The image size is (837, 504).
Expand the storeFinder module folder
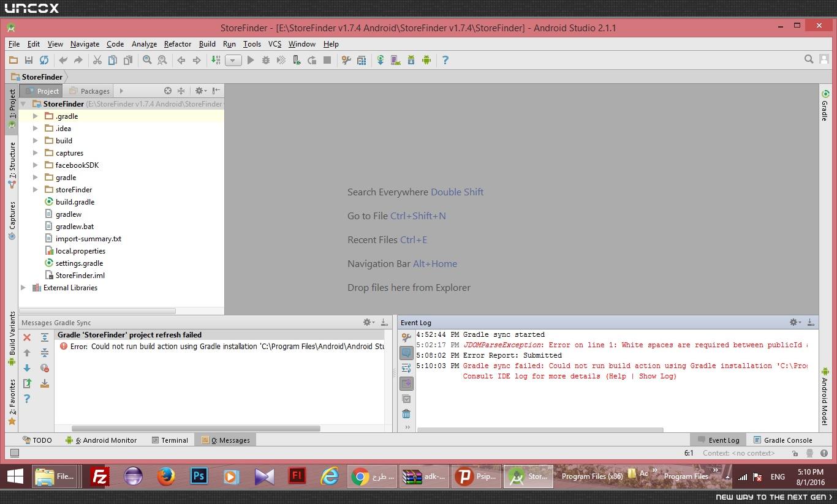pyautogui.click(x=36, y=190)
